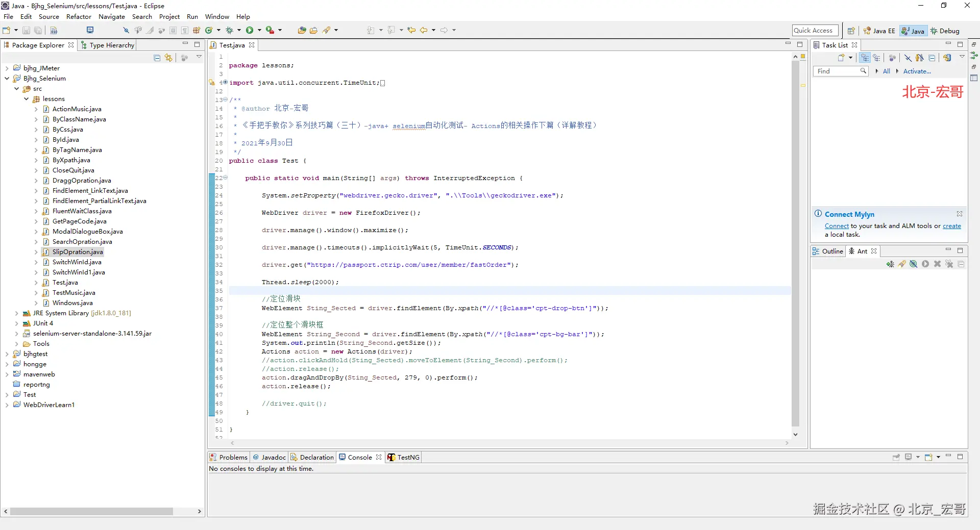The image size is (980, 530).
Task: Click the green Run button in the toolbar
Action: (250, 31)
